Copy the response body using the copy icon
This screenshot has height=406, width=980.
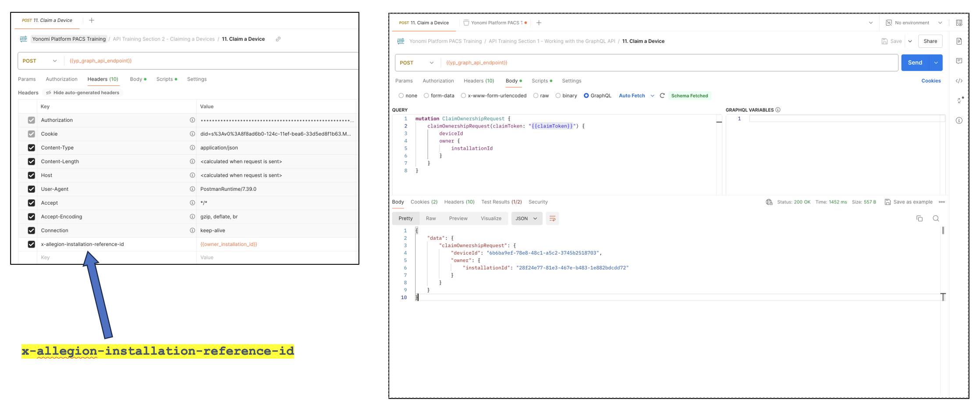pyautogui.click(x=920, y=218)
